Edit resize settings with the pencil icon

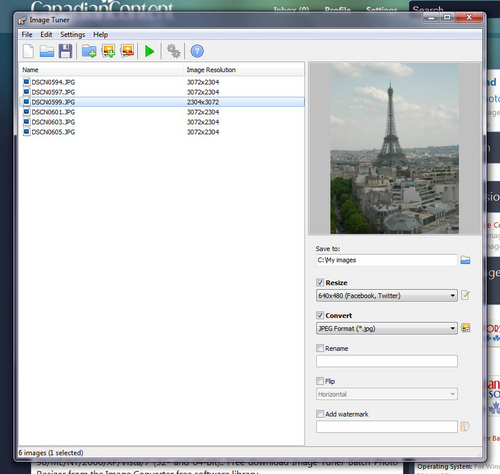coord(465,295)
